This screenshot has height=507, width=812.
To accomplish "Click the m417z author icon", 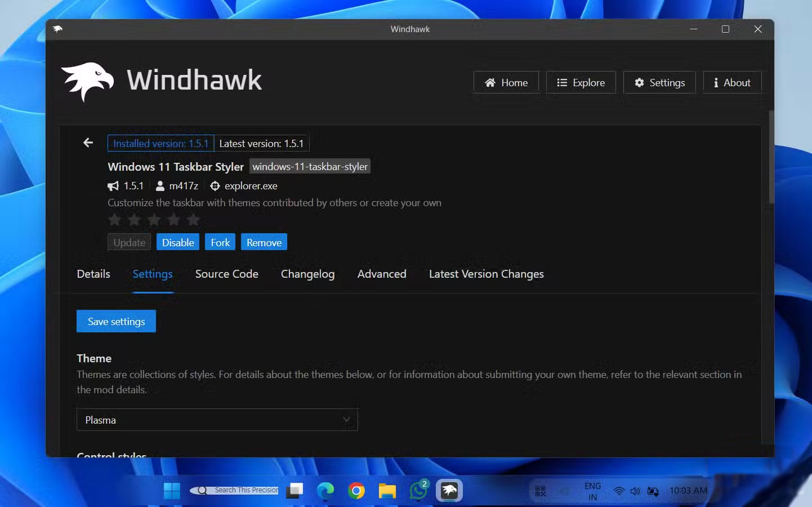I will pyautogui.click(x=159, y=186).
